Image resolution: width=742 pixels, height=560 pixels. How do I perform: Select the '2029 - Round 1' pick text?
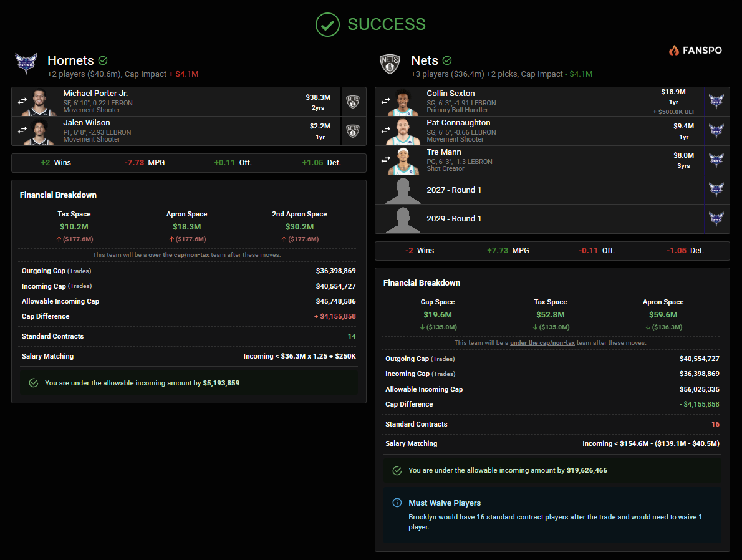(x=454, y=219)
